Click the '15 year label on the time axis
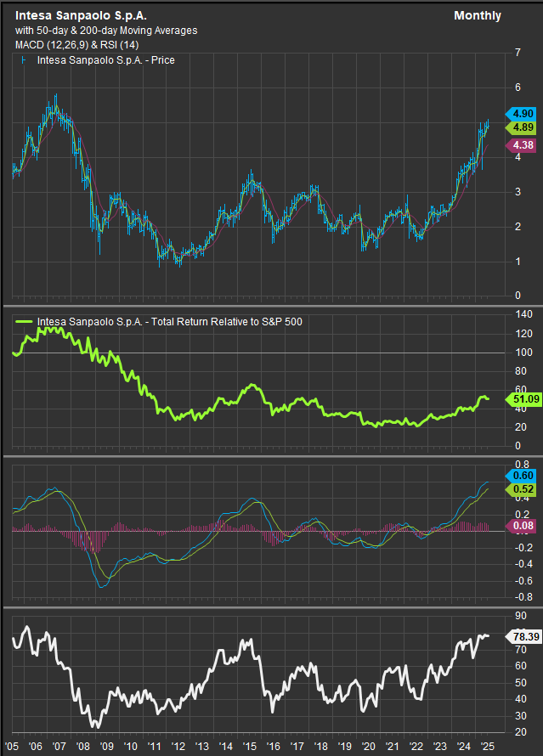 point(250,747)
